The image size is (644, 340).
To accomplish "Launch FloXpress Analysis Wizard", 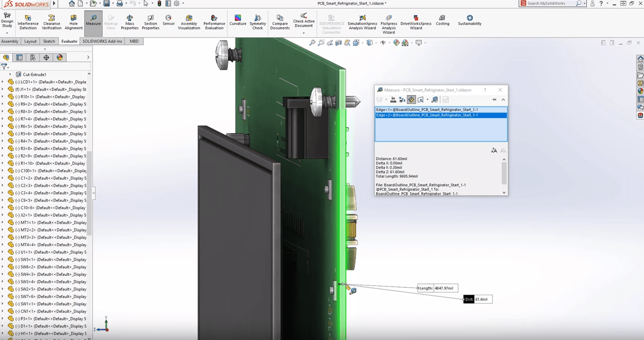I will [x=389, y=25].
